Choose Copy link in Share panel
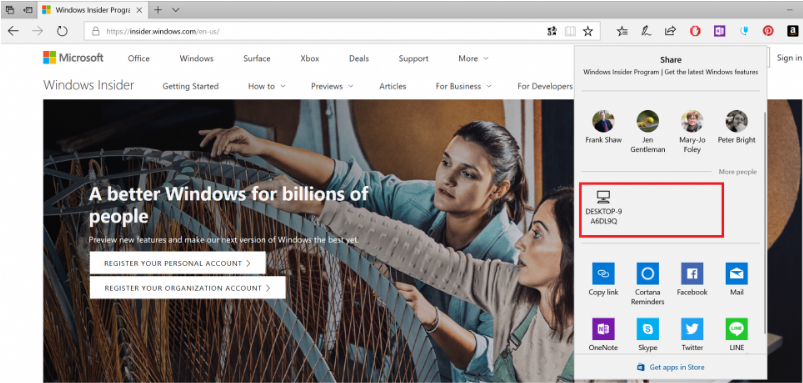Screen dimensions: 803x383 (x=603, y=280)
